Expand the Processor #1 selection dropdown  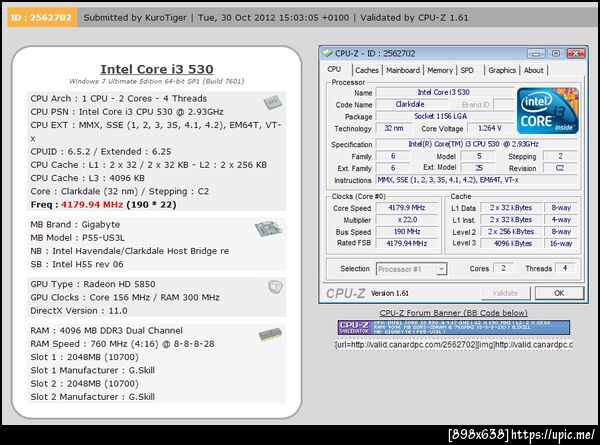(442, 269)
